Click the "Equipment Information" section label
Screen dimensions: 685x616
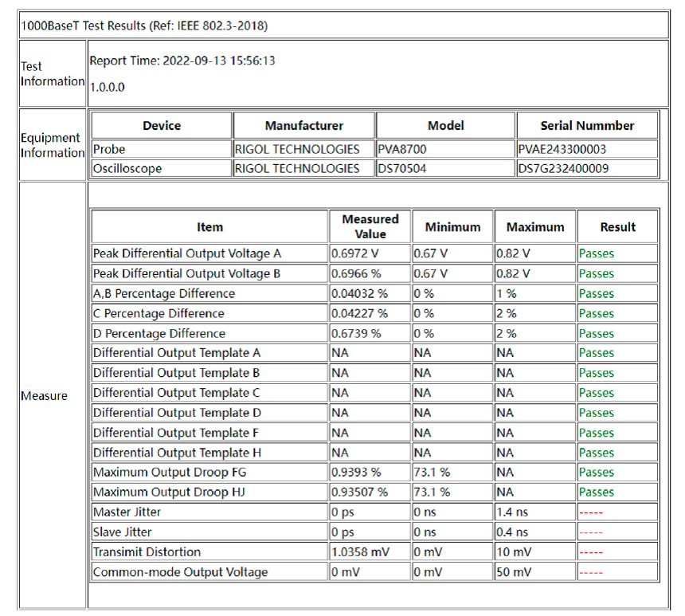53,145
